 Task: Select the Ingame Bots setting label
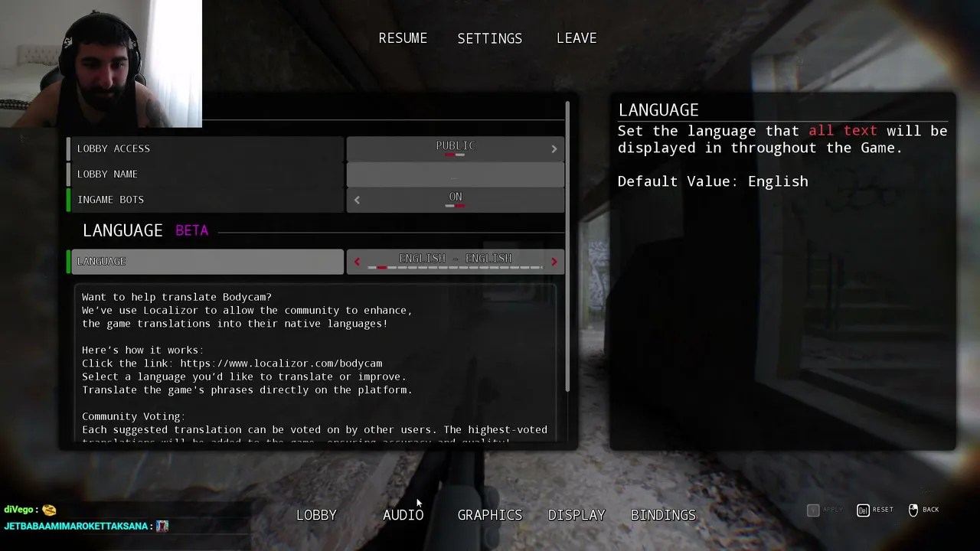(x=110, y=200)
